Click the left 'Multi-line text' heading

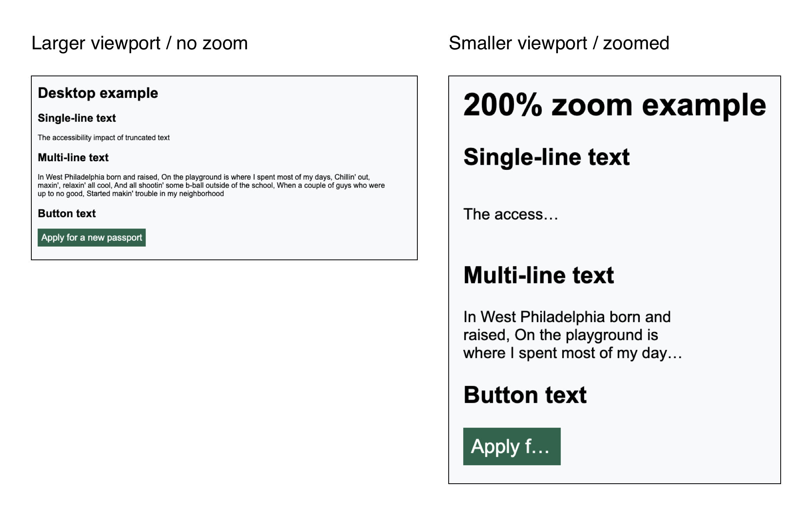coord(73,157)
